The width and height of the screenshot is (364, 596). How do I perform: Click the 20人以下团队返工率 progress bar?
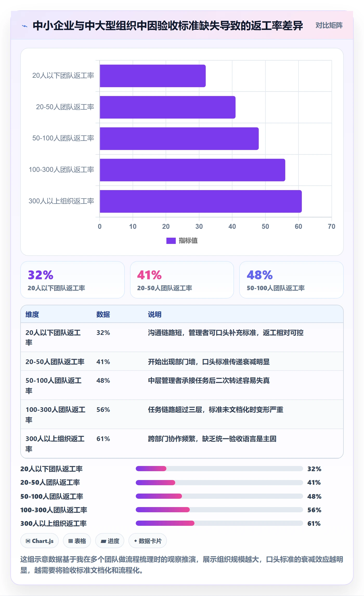(x=219, y=469)
